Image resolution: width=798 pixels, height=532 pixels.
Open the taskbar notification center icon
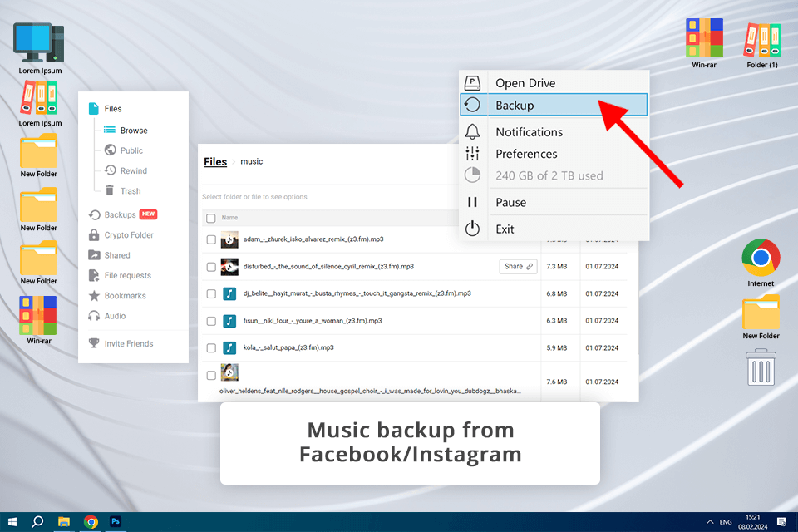click(781, 522)
